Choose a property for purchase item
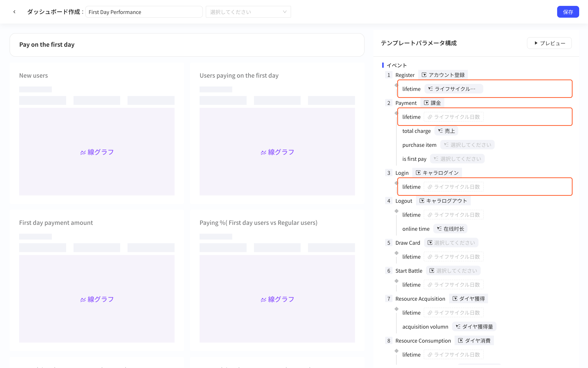This screenshot has height=368, width=588. pyautogui.click(x=467, y=145)
